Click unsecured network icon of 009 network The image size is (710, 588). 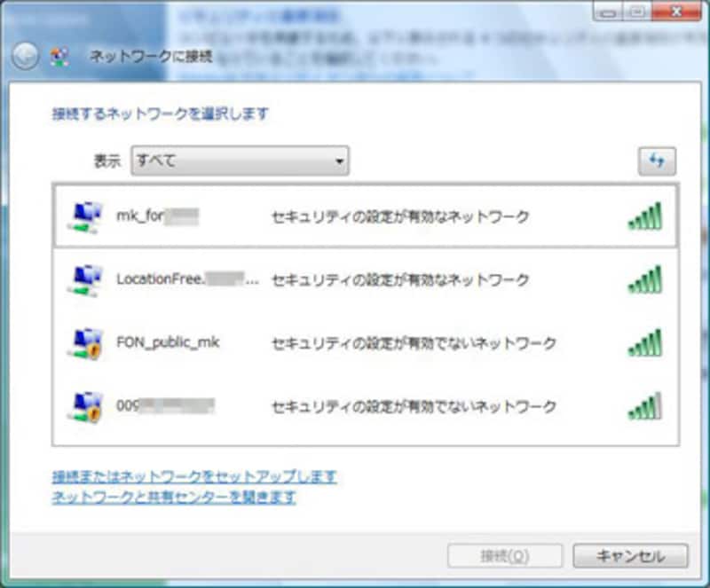[85, 407]
